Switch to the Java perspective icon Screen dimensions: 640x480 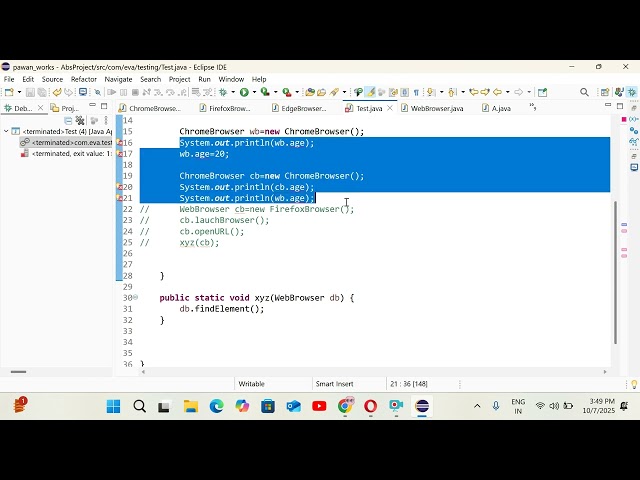pyautogui.click(x=619, y=92)
